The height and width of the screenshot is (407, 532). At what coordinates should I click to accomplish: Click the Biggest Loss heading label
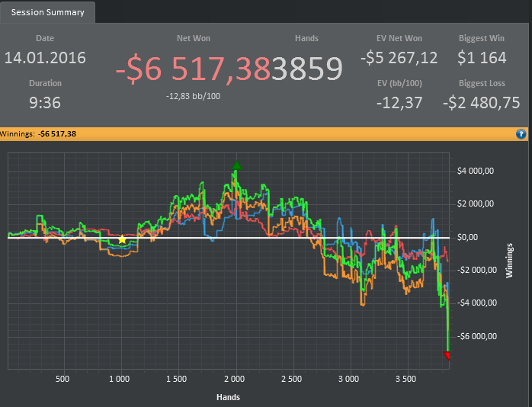[482, 83]
